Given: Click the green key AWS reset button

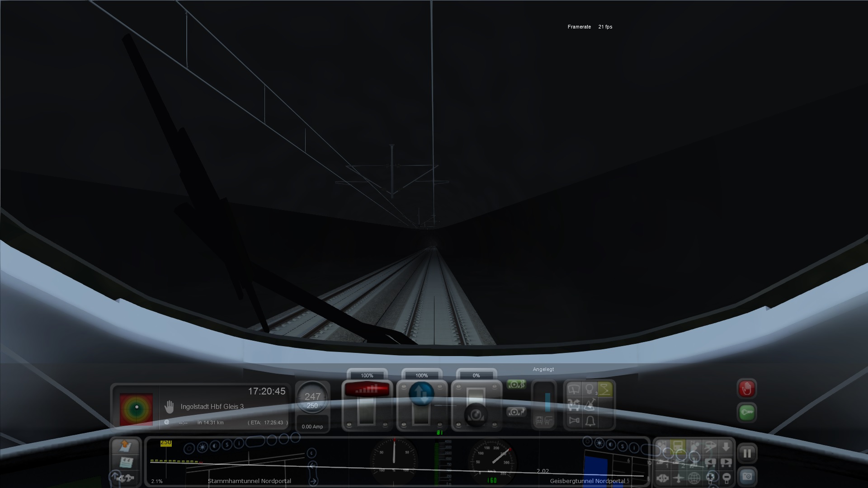Looking at the screenshot, I should (x=746, y=413).
